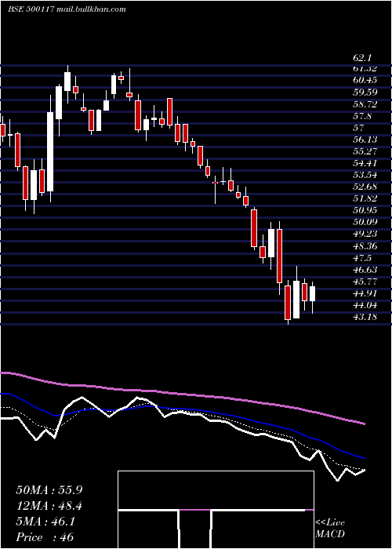Click the <<Live MACD label
The height and width of the screenshot is (549, 392).
[x=330, y=528]
